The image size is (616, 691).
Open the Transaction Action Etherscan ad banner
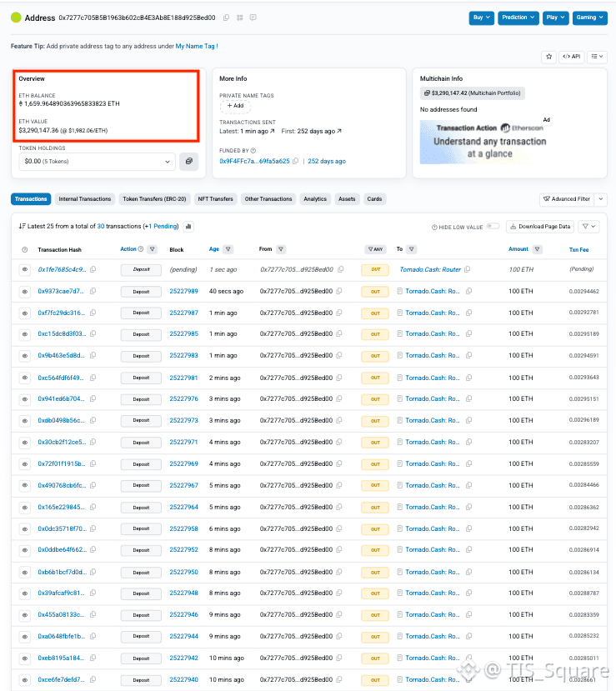click(487, 142)
